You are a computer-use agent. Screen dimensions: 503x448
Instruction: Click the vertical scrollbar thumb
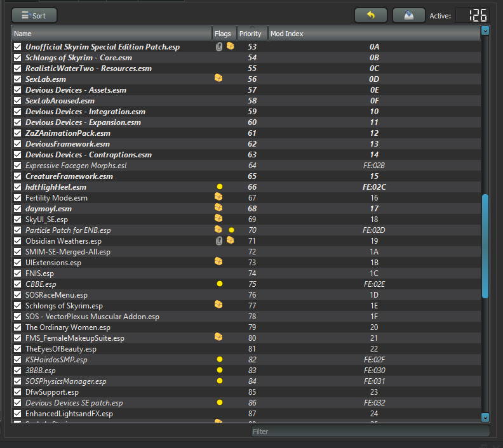point(485,246)
